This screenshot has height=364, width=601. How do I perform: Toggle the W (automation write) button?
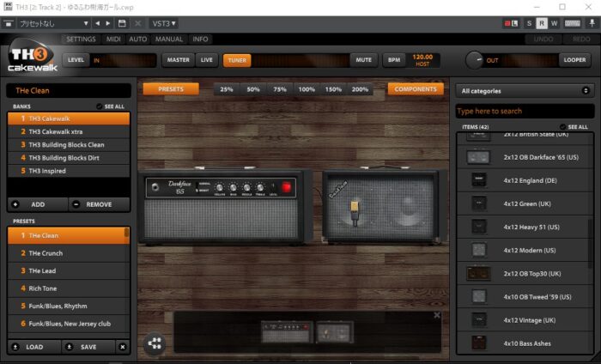pos(555,23)
